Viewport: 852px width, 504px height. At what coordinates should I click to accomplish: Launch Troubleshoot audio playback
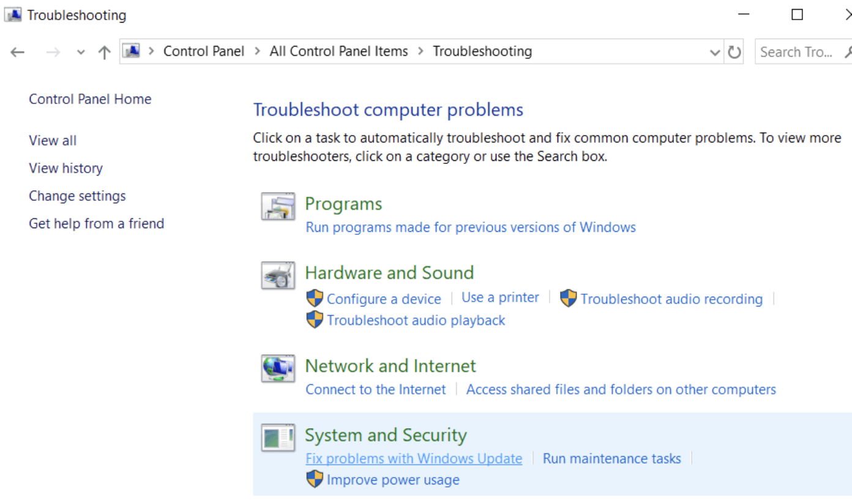pos(416,321)
